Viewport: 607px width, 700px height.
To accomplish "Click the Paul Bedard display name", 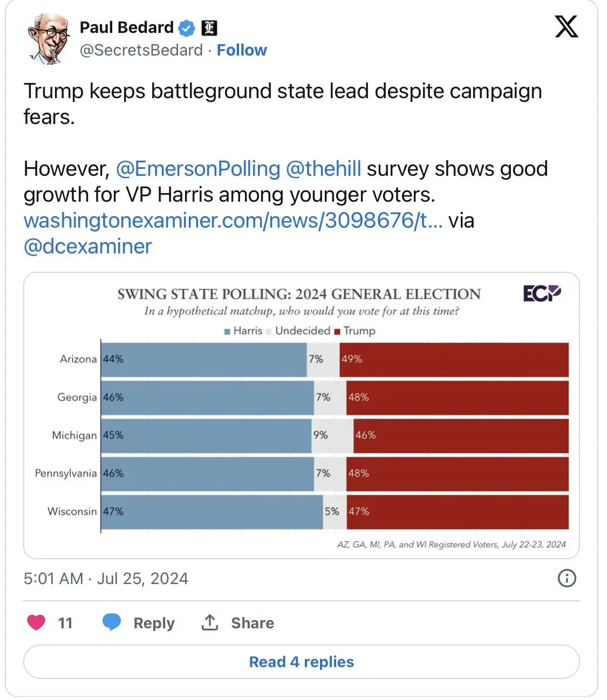I will (x=127, y=28).
